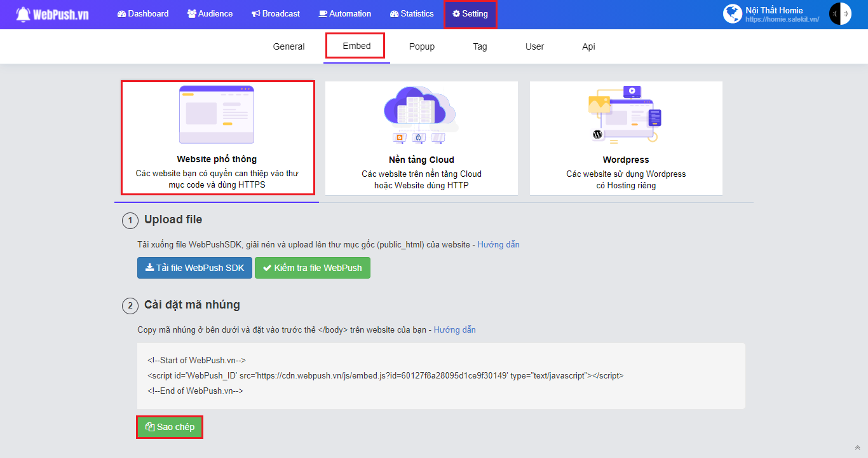
Task: Open the Automation menu
Action: point(345,13)
